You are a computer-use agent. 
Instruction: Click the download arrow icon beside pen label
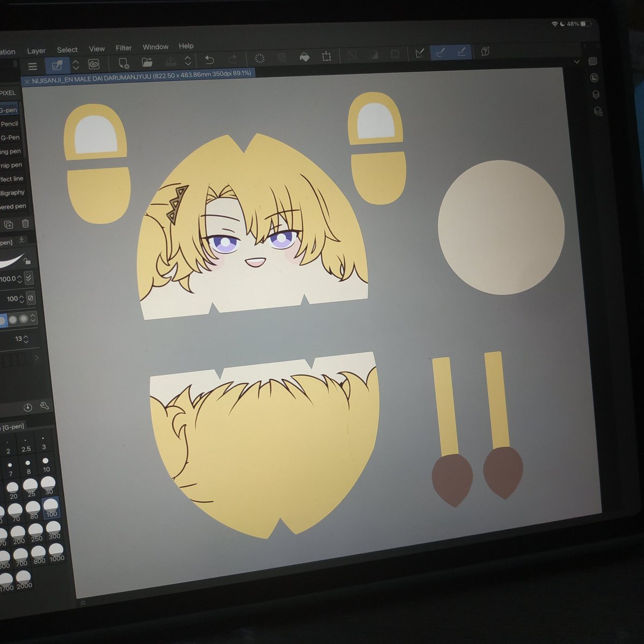click(x=21, y=240)
